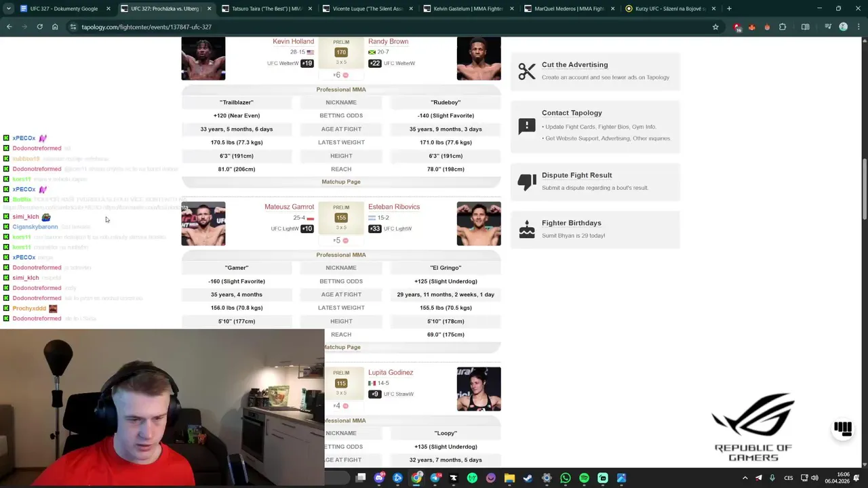
Task: Open Telegram from the taskbar
Action: coord(435,478)
